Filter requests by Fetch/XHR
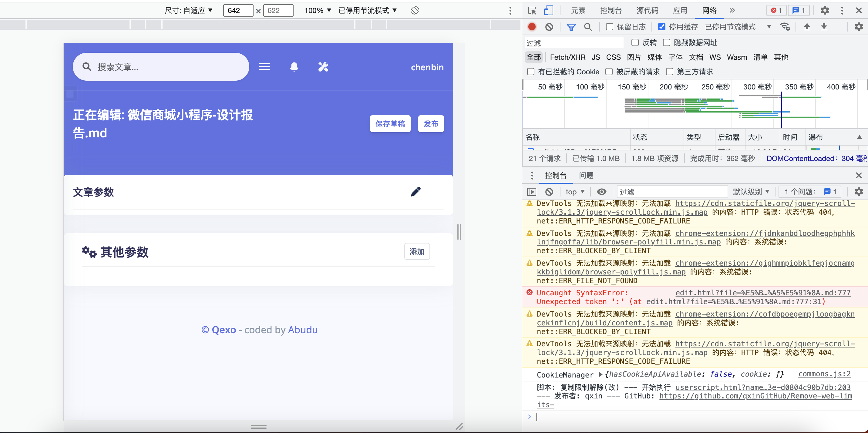Image resolution: width=868 pixels, height=433 pixels. pos(567,57)
